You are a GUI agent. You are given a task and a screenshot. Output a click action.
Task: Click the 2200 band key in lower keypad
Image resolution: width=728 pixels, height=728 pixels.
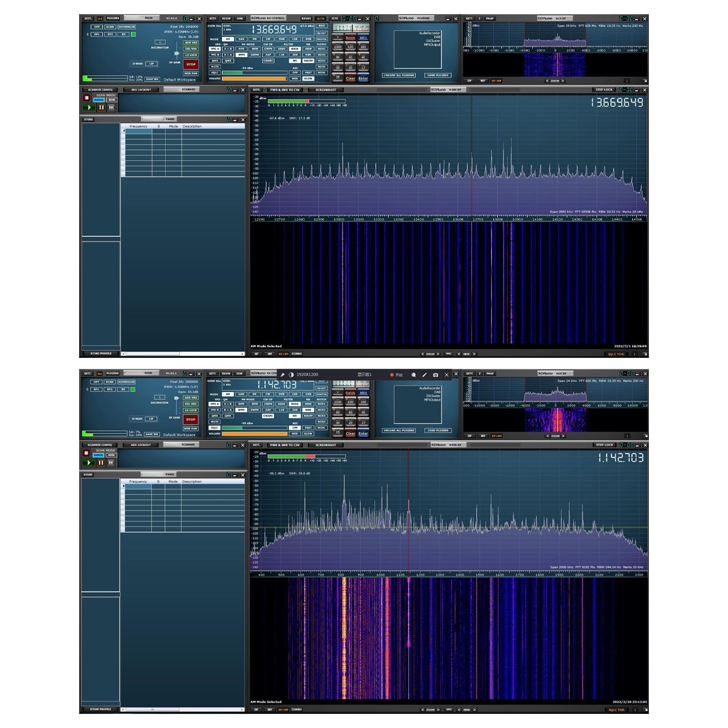tap(337, 402)
